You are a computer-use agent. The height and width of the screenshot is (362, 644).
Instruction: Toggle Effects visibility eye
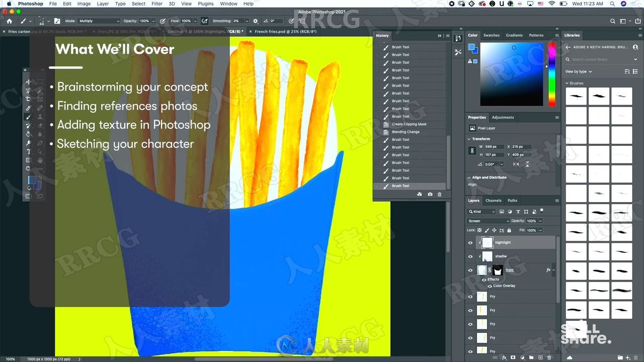click(x=484, y=280)
